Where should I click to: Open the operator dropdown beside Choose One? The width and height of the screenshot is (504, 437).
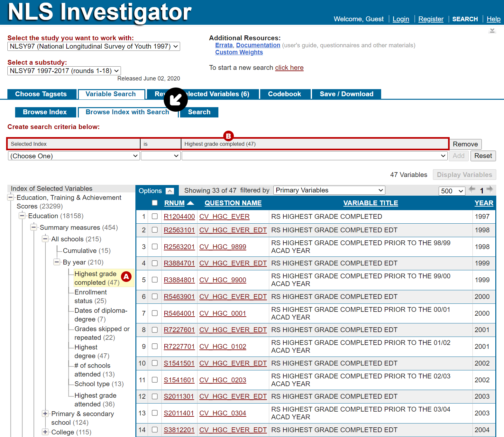click(160, 156)
